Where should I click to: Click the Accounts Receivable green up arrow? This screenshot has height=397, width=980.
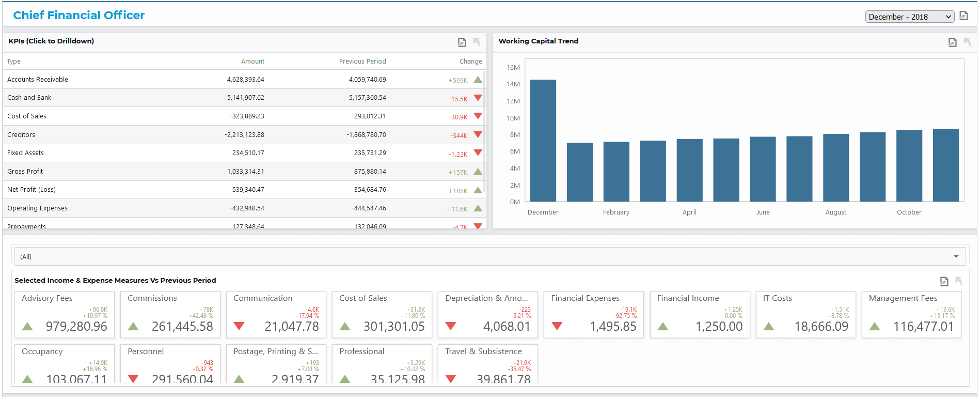coord(478,80)
